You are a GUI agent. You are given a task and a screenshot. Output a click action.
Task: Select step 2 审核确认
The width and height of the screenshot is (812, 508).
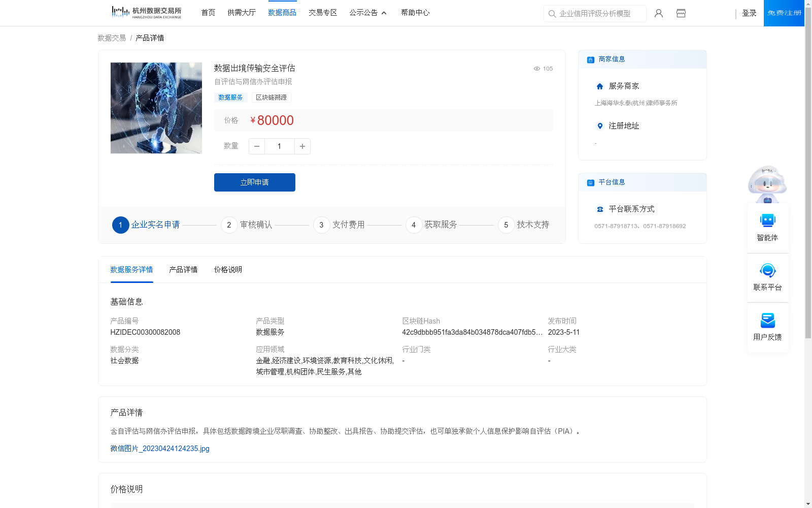[x=247, y=225]
